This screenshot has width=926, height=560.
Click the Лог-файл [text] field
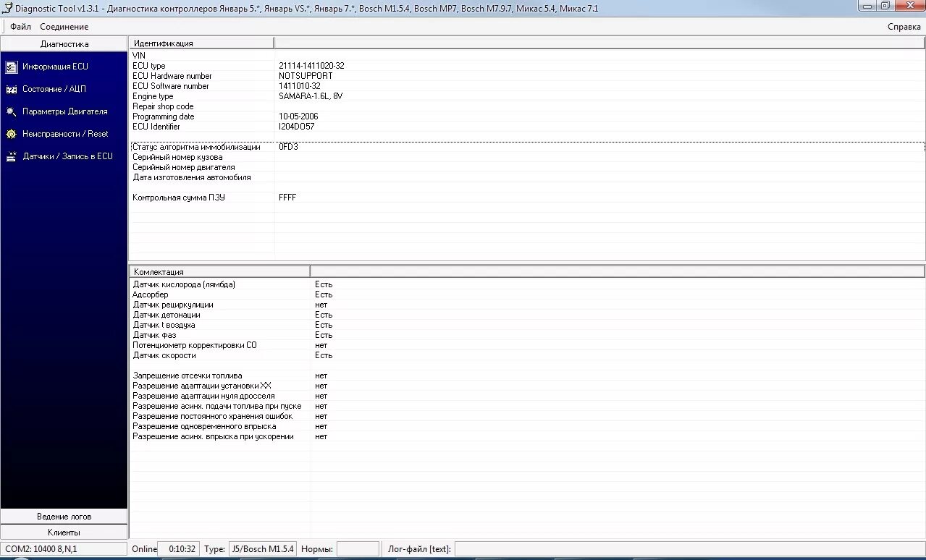pos(689,549)
